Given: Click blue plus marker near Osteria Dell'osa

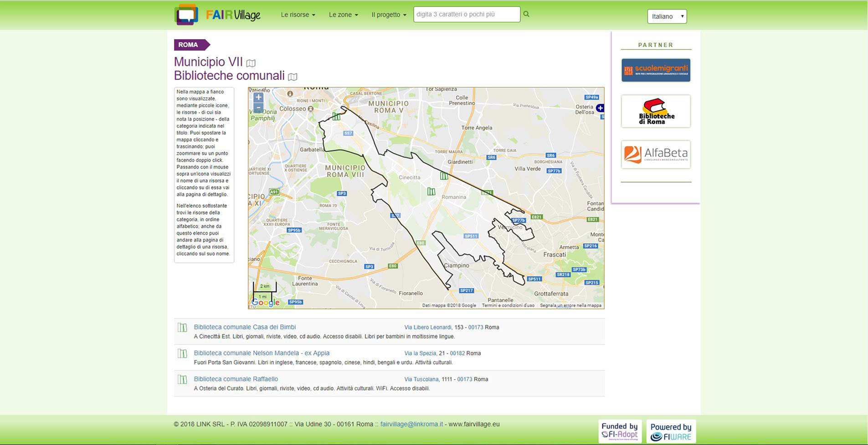Looking at the screenshot, I should coord(600,108).
